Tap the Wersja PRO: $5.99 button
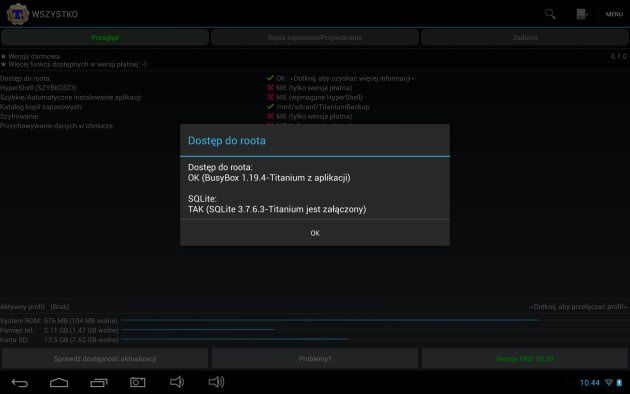The height and width of the screenshot is (394, 630). click(x=525, y=359)
